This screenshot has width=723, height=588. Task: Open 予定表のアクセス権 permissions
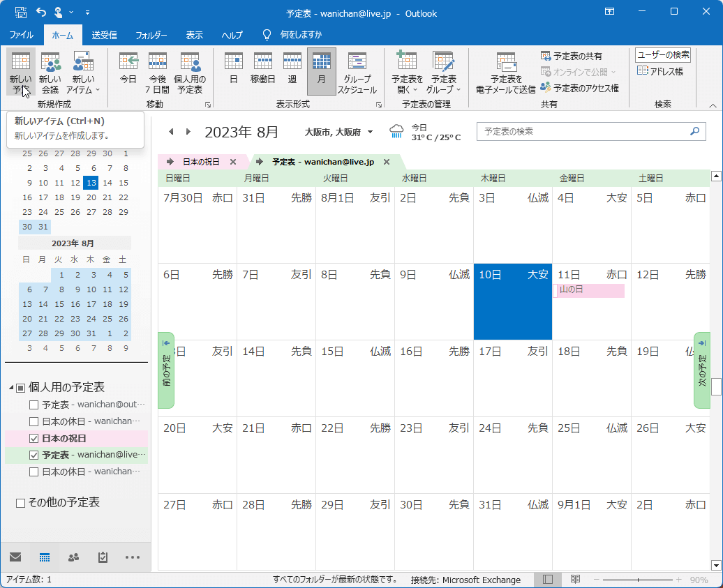580,88
